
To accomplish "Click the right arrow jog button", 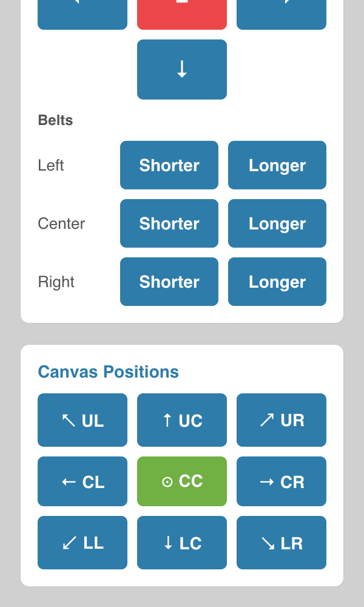I will click(281, 15).
